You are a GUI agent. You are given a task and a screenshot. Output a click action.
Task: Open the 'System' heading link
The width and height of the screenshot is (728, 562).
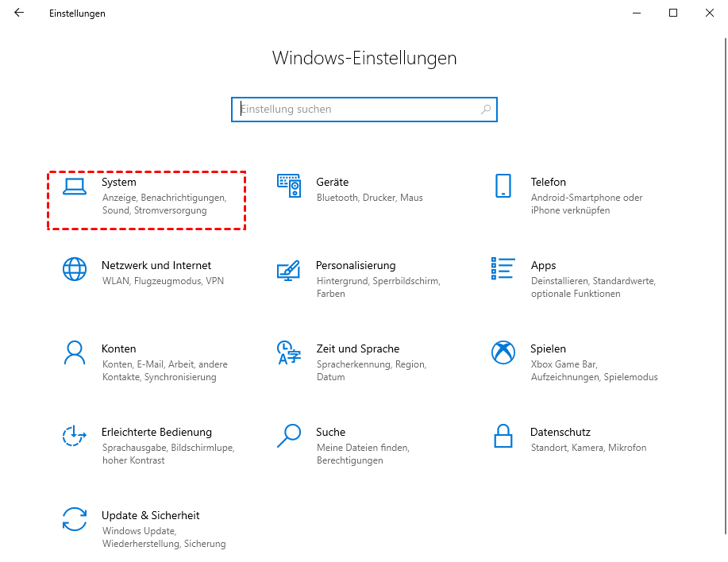click(x=119, y=183)
